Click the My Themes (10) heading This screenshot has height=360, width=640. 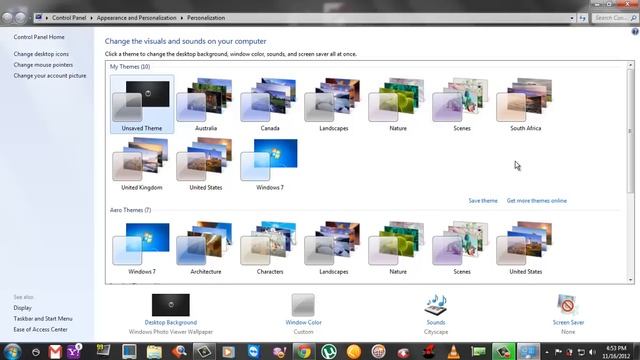(130, 67)
